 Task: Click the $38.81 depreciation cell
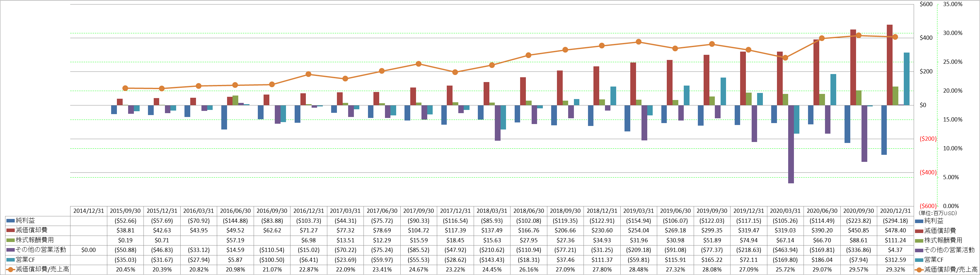pyautogui.click(x=125, y=230)
